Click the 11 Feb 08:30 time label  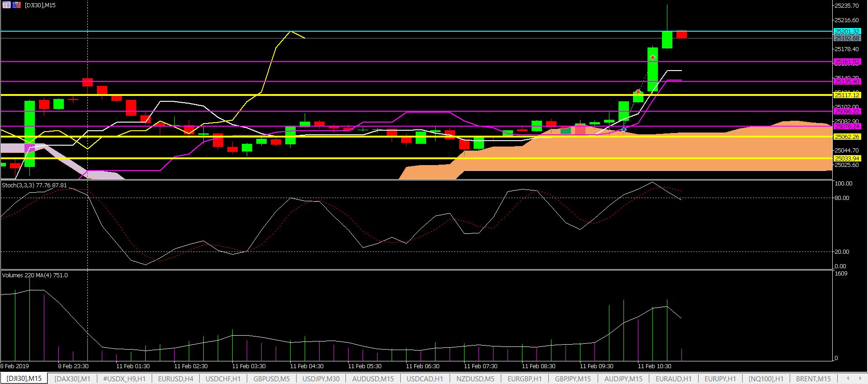[539, 366]
